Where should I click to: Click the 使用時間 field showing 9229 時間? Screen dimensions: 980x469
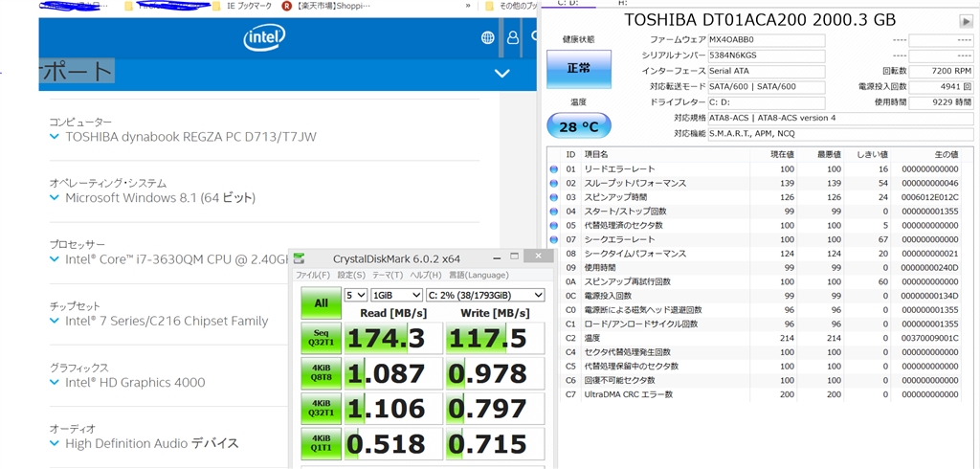pos(941,102)
